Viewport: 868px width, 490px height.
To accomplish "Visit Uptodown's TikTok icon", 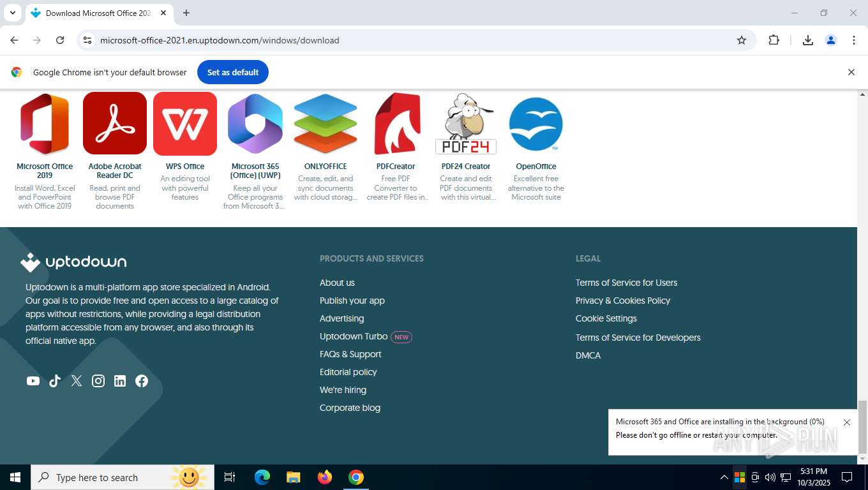I will click(x=55, y=381).
